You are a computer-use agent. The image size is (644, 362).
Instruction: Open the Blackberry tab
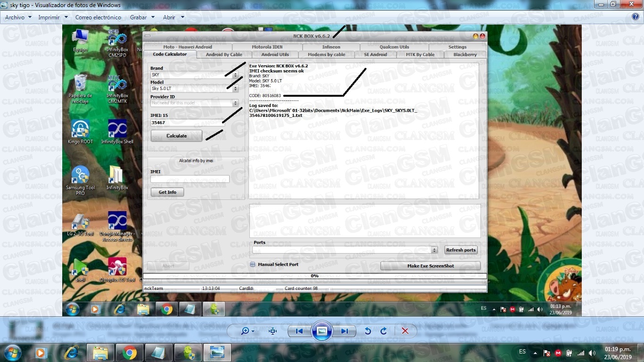point(465,55)
